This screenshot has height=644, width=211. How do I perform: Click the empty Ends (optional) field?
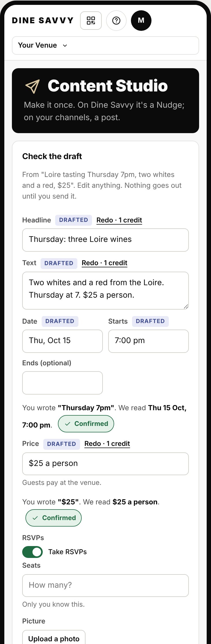tap(62, 383)
